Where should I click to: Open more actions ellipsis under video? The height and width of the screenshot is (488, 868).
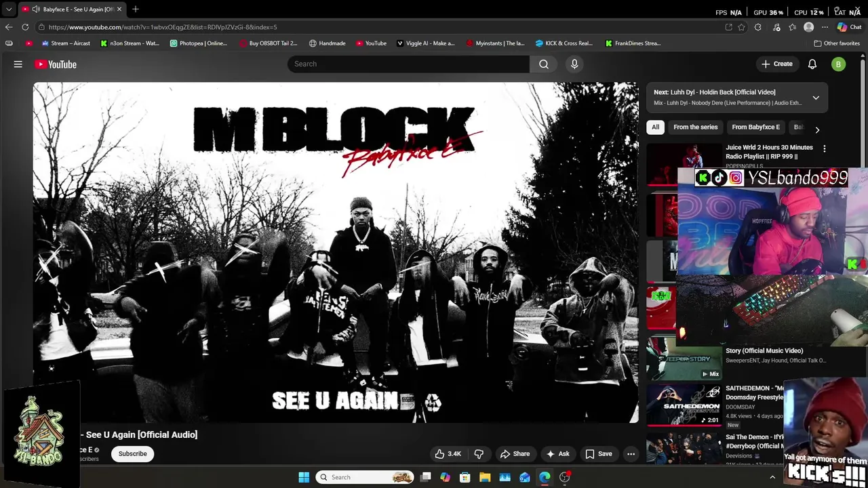[631, 454]
